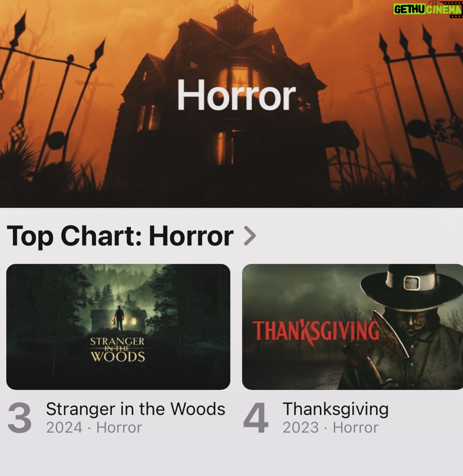The height and width of the screenshot is (476, 463).
Task: Click the 2023 · Horror subtitle
Action: [x=330, y=428]
